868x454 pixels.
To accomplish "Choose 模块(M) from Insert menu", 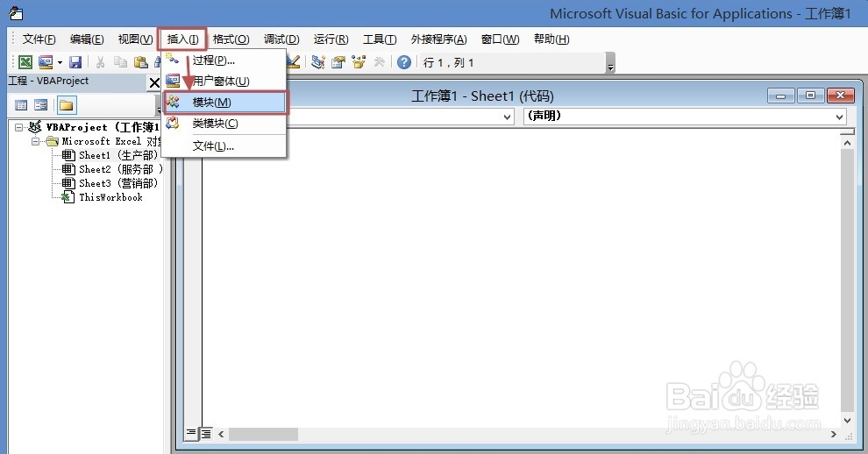I will (224, 103).
